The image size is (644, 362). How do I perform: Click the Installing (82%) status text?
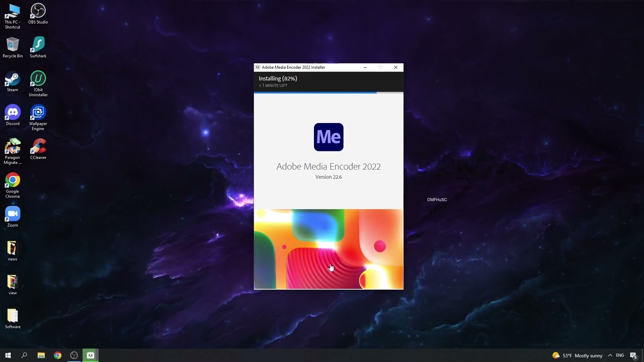click(x=278, y=78)
